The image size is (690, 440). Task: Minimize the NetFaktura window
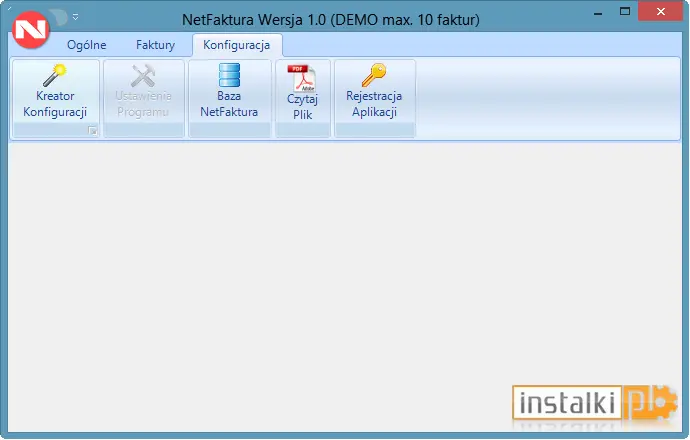tap(598, 13)
